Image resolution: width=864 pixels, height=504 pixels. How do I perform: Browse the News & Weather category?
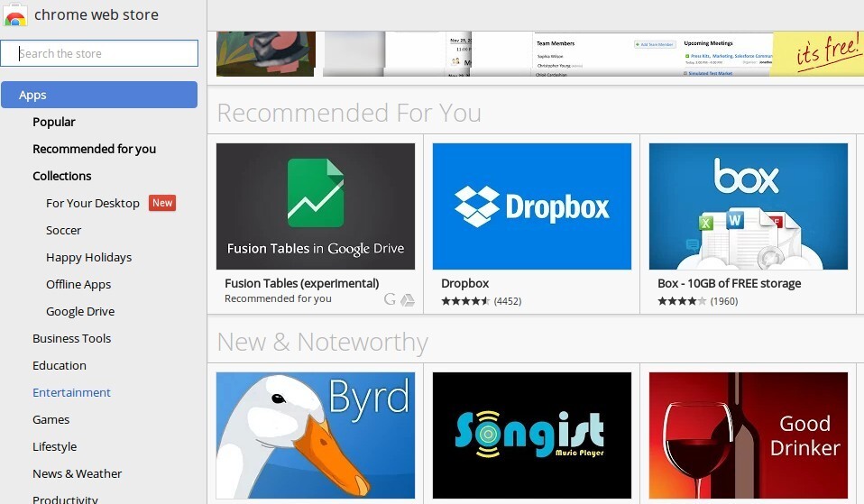78,473
